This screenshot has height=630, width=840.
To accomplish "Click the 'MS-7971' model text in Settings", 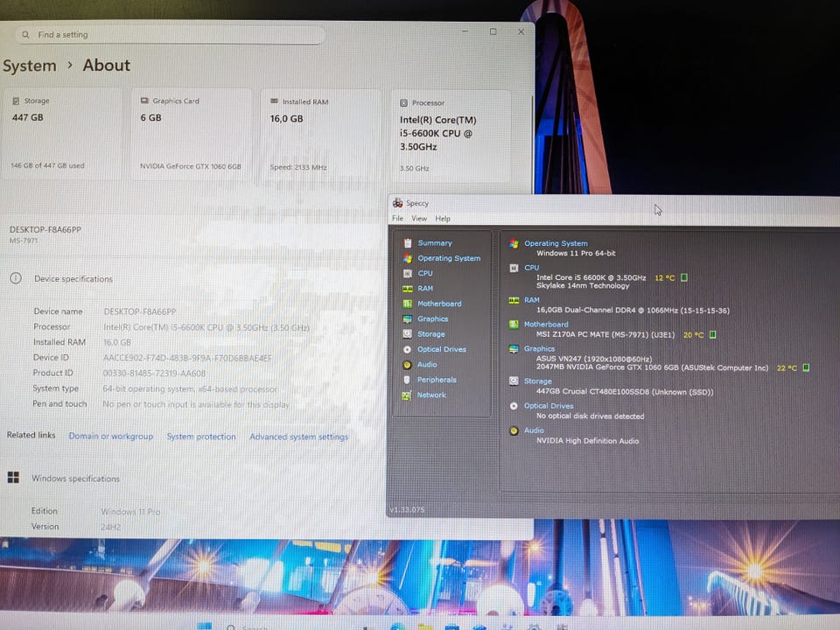I will point(24,241).
